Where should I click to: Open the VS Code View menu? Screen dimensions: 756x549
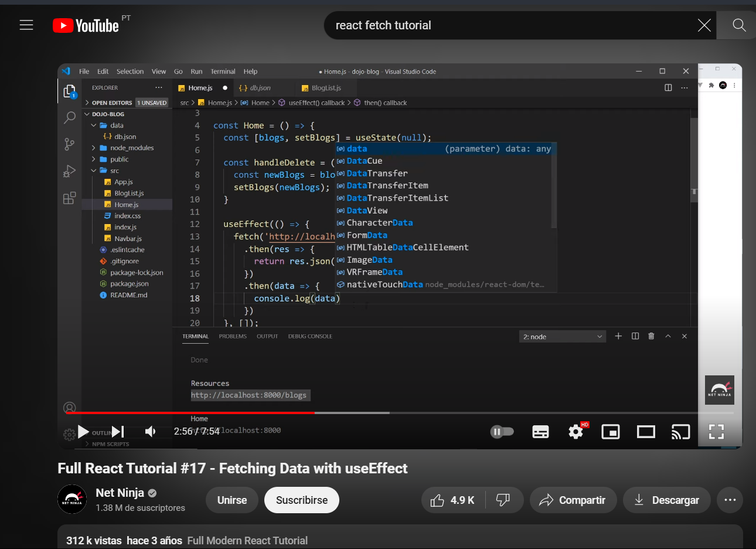tap(159, 72)
